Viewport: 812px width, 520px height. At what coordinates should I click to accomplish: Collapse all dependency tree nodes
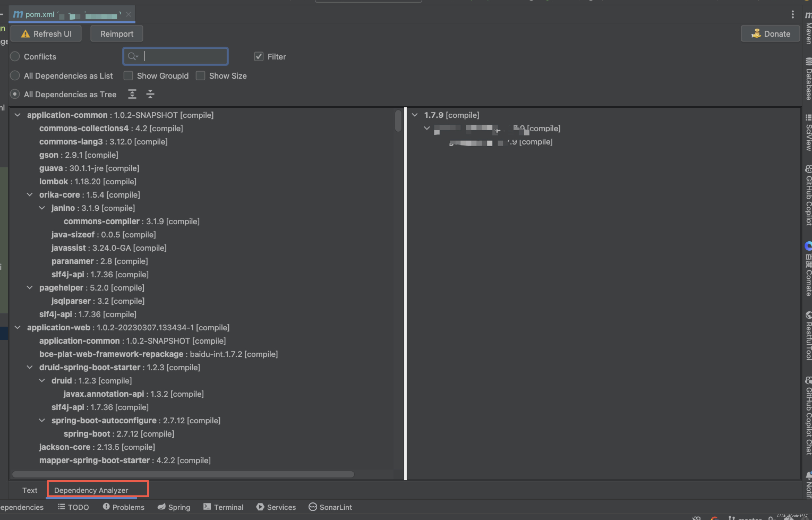(150, 94)
